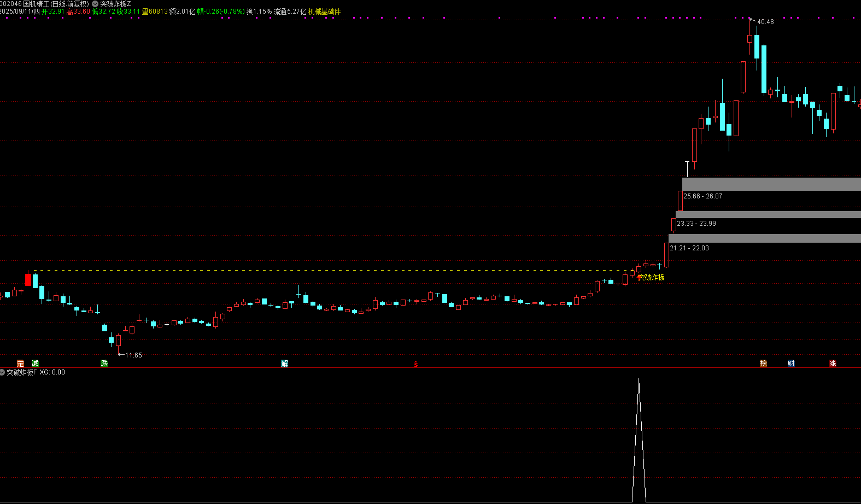
Task: Click the open price 开32.91 value
Action: (53, 11)
